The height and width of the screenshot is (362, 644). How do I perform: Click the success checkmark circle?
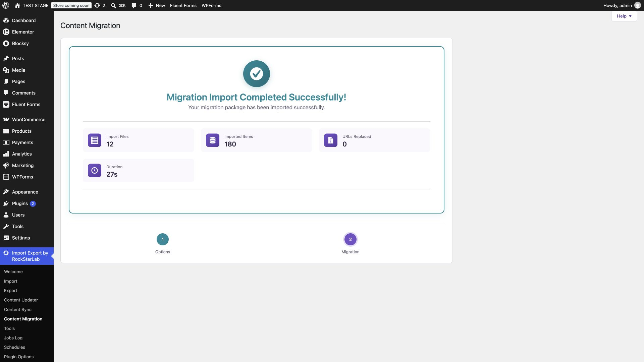257,74
